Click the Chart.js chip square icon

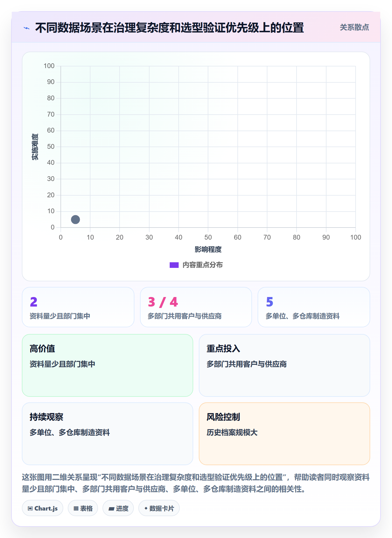pos(30,509)
